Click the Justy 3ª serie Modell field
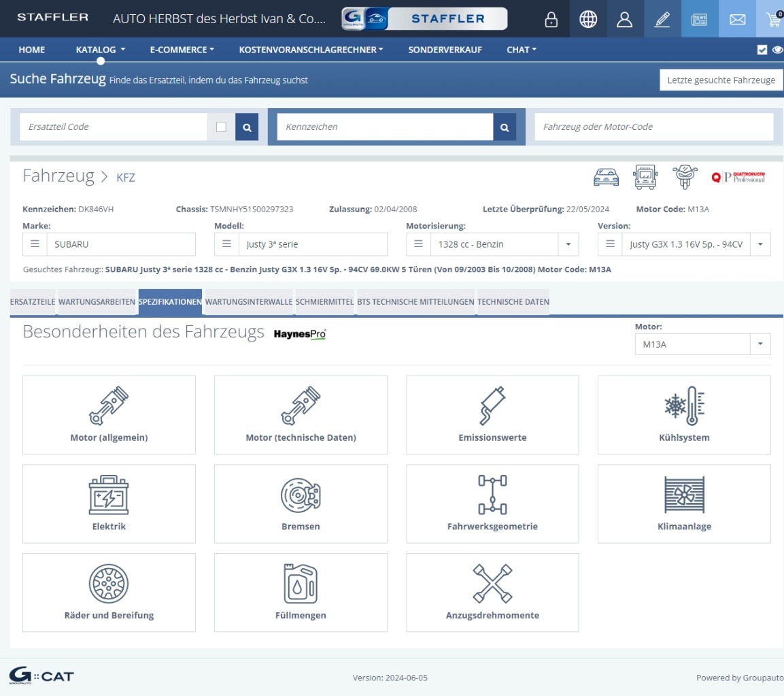This screenshot has width=784, height=696. click(x=313, y=244)
